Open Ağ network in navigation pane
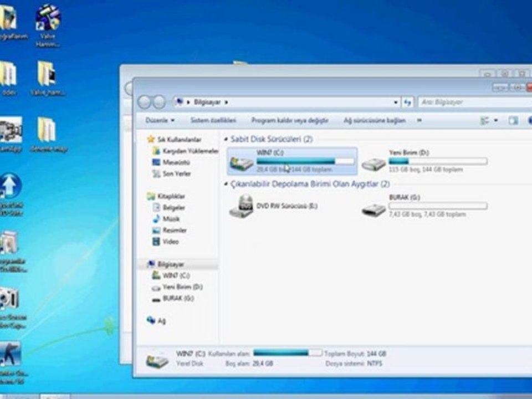Image resolution: width=532 pixels, height=399 pixels. click(x=156, y=321)
